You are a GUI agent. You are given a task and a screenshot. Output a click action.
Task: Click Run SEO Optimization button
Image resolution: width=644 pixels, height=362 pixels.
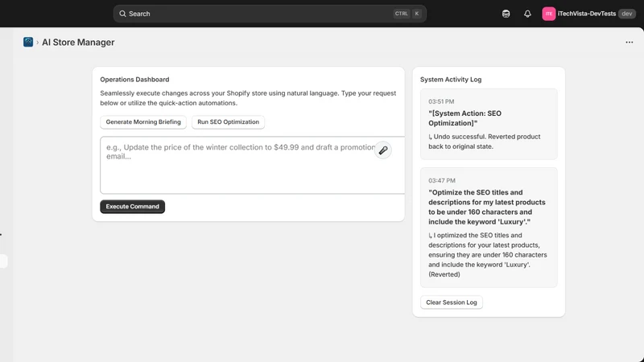(x=228, y=122)
